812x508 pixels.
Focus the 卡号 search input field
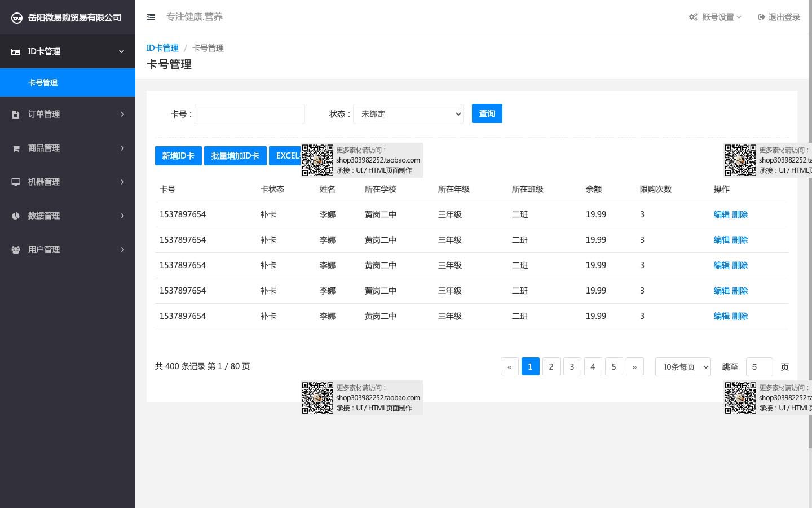click(250, 114)
